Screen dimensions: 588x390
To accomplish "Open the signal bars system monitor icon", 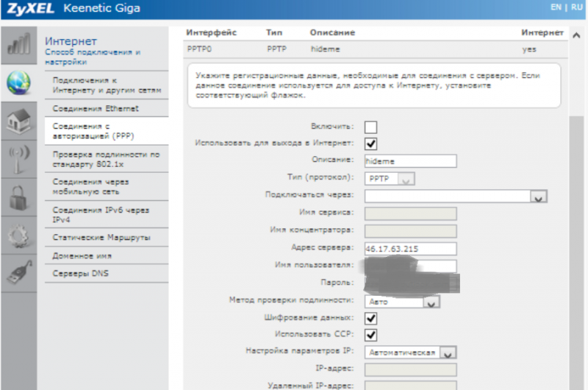I will 18,46.
